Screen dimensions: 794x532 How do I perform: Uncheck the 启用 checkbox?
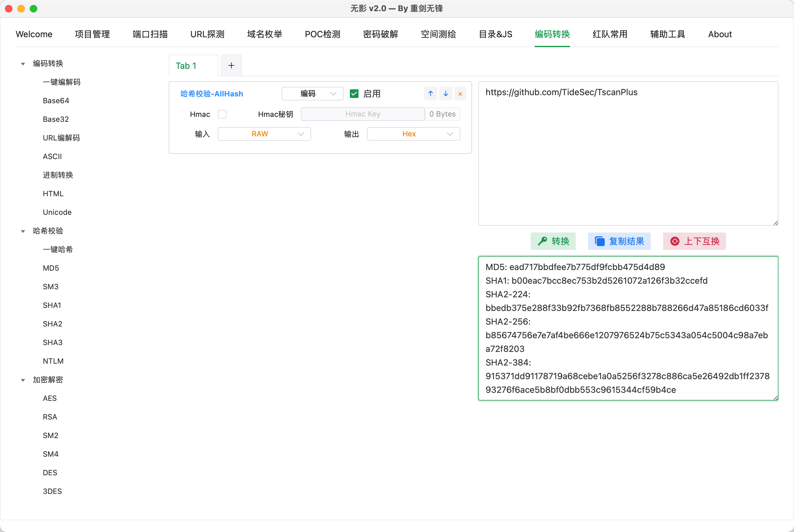pos(354,94)
